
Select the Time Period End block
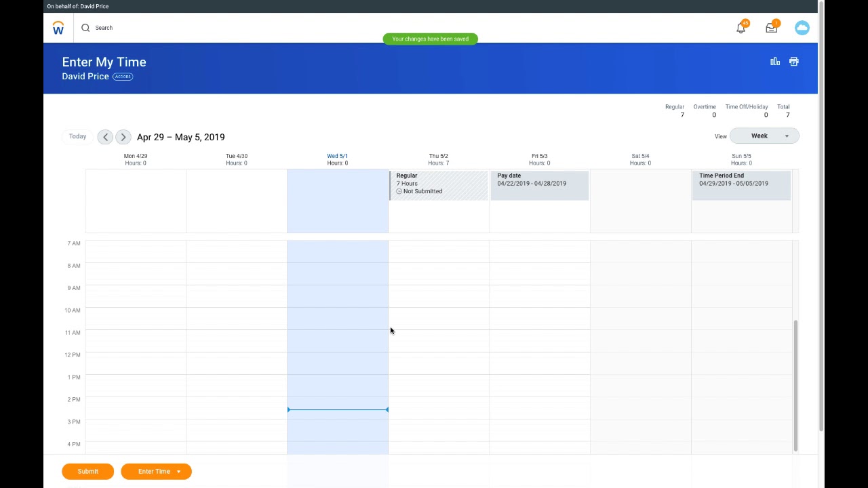click(x=741, y=185)
